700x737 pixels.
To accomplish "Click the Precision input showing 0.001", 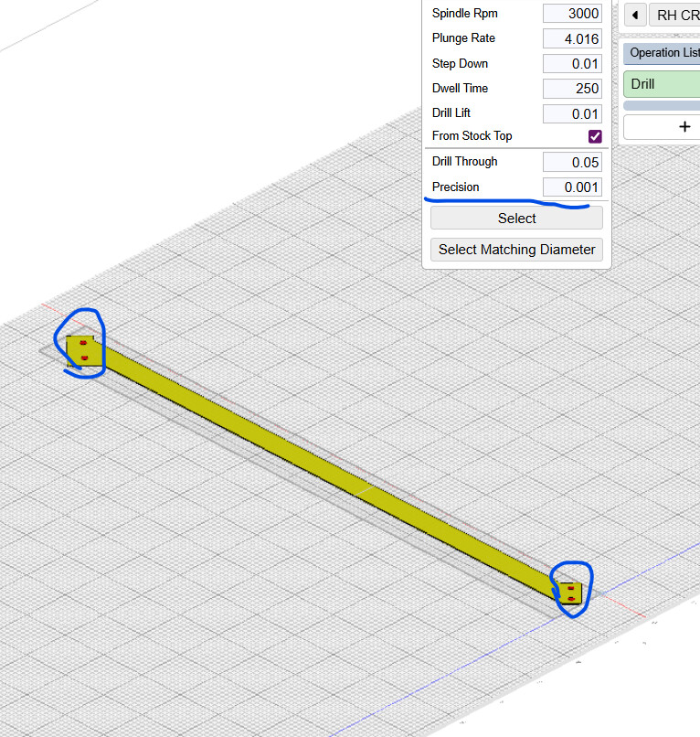I will click(x=572, y=187).
